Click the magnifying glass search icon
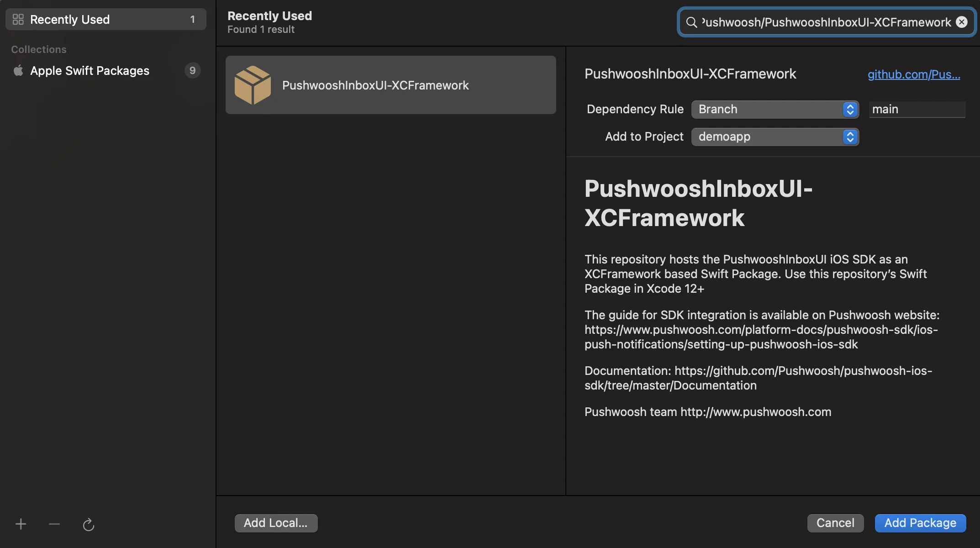This screenshot has width=980, height=548. coord(691,22)
